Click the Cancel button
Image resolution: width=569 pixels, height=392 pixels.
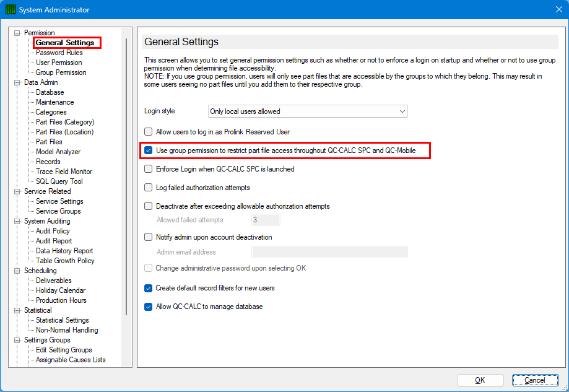[x=535, y=380]
